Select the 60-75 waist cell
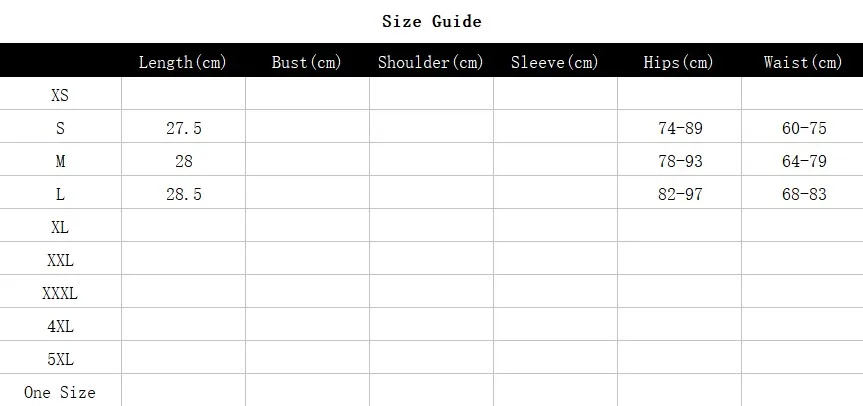The height and width of the screenshot is (406, 863). tap(804, 128)
